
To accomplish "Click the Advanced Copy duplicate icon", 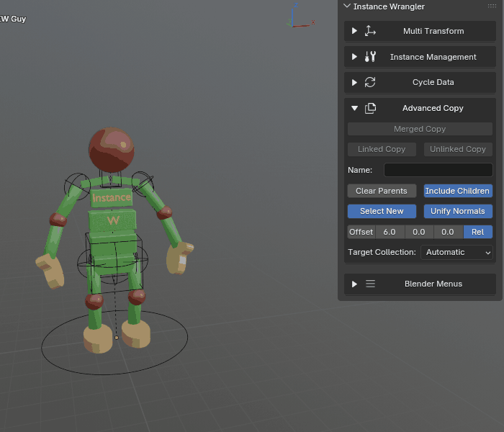I will (370, 108).
